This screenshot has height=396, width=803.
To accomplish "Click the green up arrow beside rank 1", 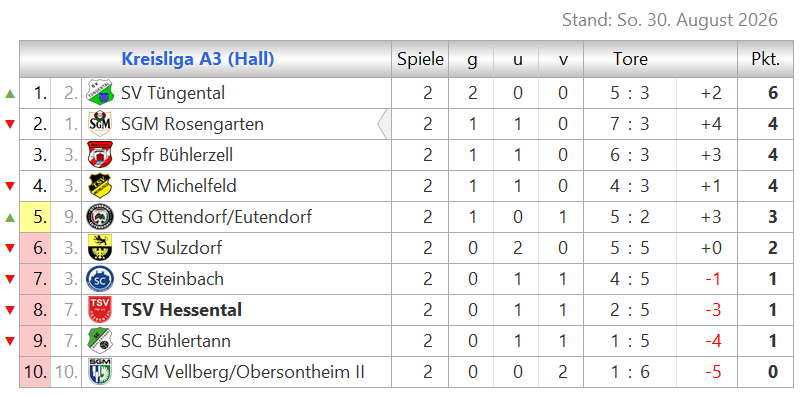I will [10, 94].
